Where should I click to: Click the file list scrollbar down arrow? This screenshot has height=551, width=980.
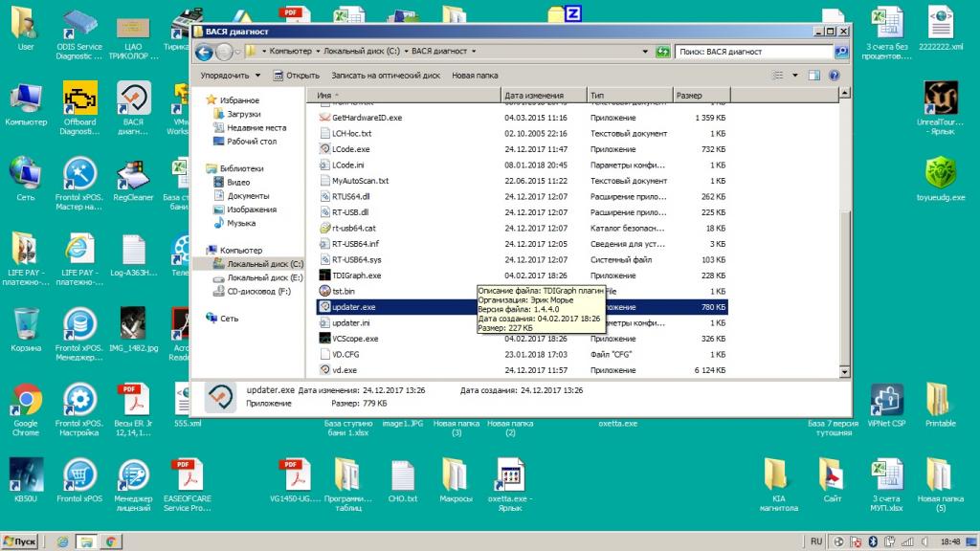(844, 372)
